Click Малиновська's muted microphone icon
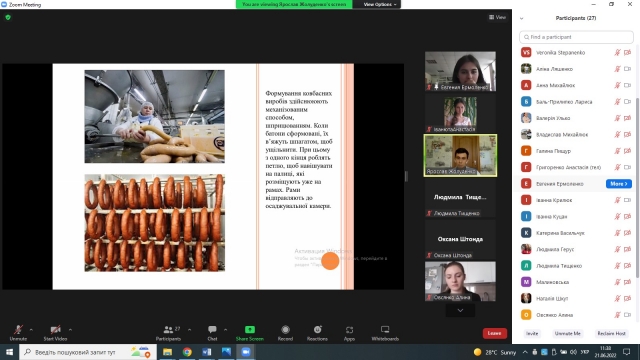The width and height of the screenshot is (640, 360). point(618,282)
